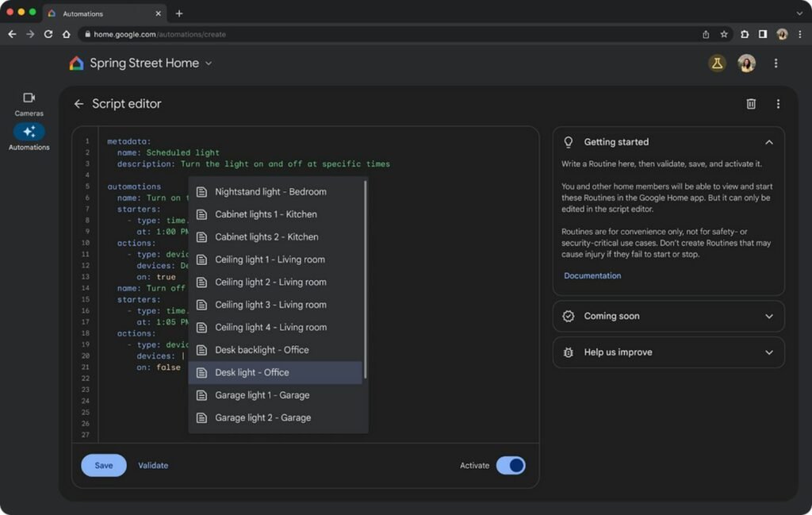Open Preview features via the flask icon

[718, 63]
